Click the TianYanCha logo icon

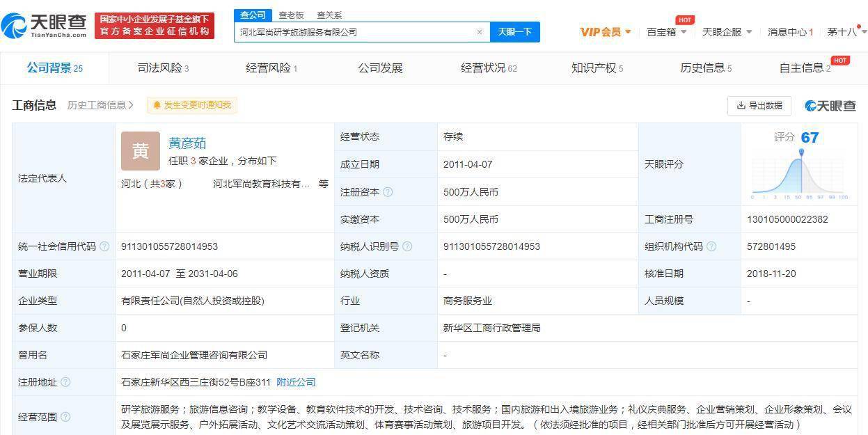[14, 26]
